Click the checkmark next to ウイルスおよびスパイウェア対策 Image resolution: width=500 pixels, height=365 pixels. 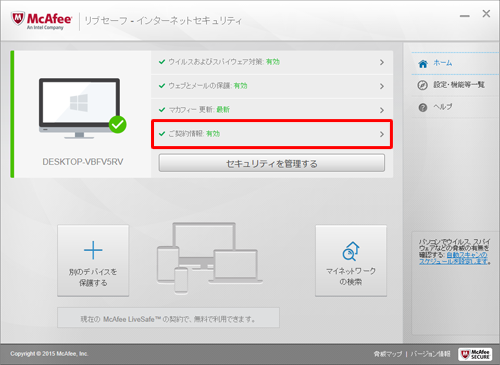(x=162, y=62)
